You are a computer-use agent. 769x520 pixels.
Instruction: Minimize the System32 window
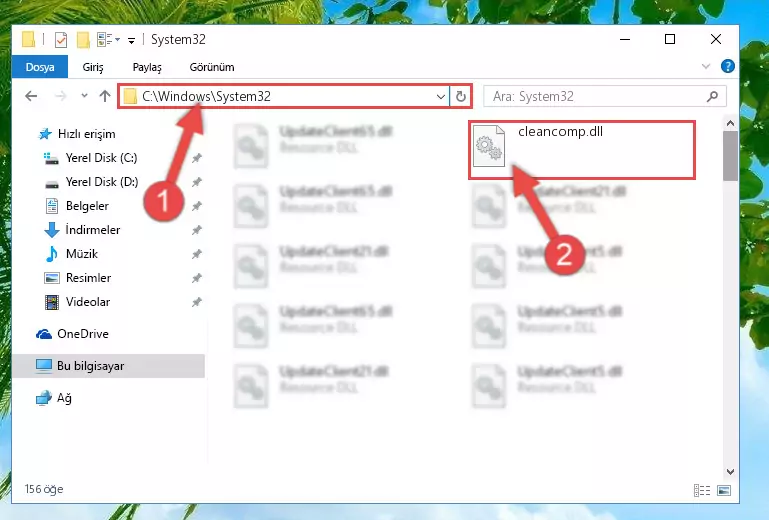coord(625,39)
